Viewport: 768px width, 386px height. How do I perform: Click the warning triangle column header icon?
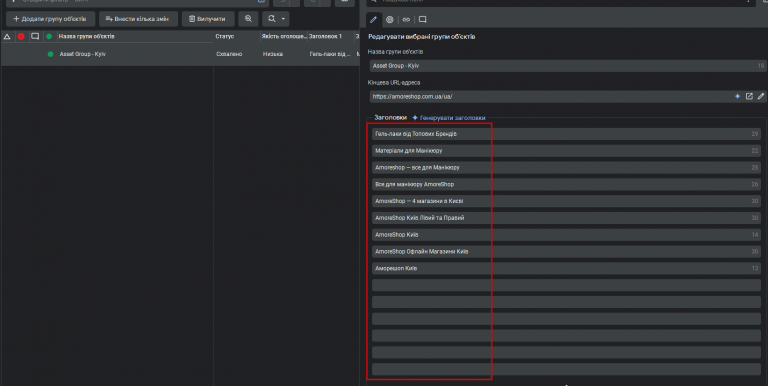7,36
